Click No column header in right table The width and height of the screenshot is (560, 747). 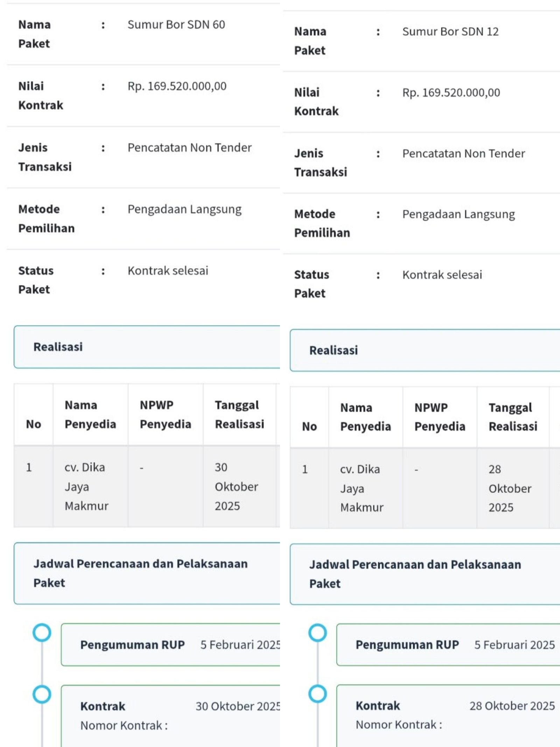point(309,426)
